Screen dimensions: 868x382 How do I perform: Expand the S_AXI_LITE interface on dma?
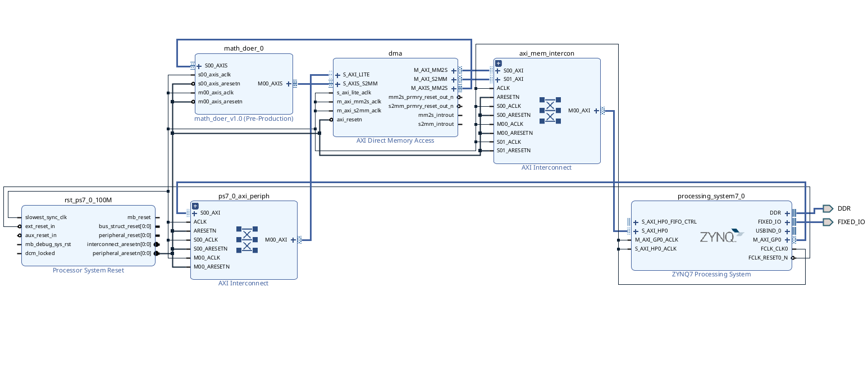point(337,75)
